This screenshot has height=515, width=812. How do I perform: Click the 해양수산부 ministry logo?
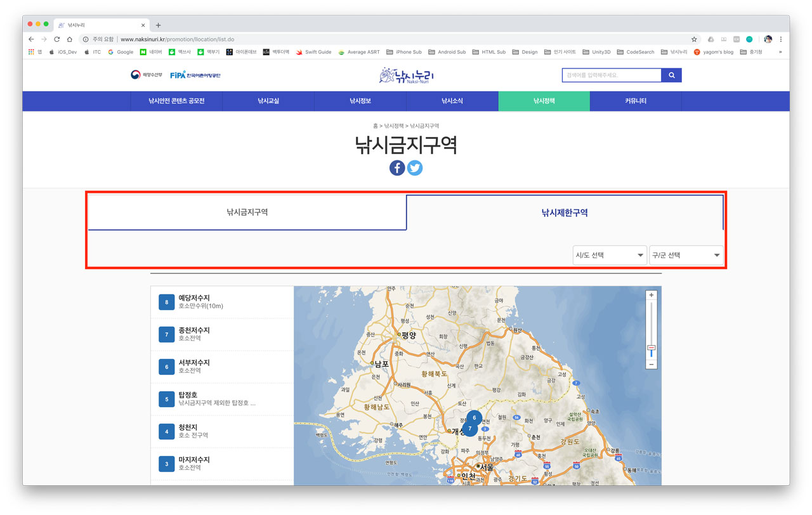pos(145,74)
